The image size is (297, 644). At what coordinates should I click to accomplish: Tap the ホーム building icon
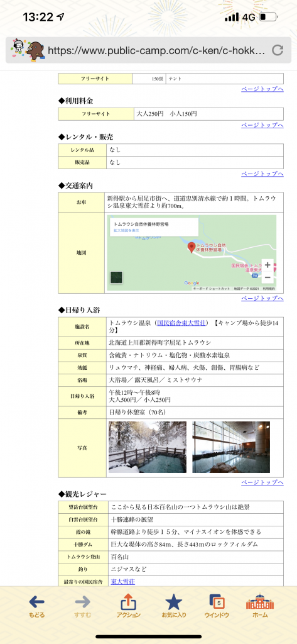260,602
